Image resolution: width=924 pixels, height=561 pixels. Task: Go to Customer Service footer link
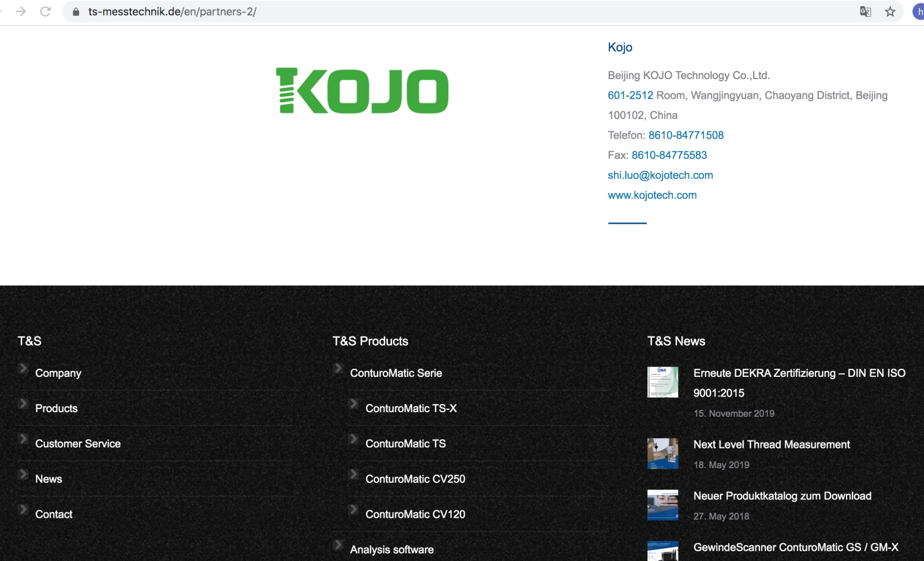tap(78, 444)
